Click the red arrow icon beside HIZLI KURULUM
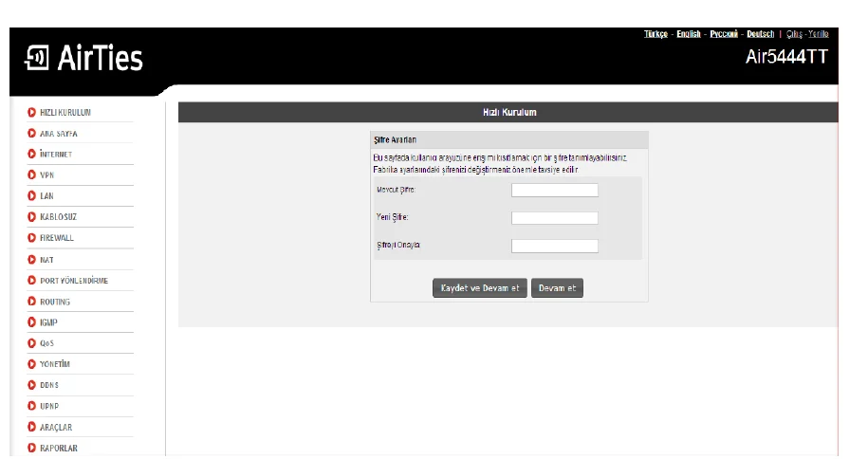868x459 pixels. pyautogui.click(x=31, y=113)
